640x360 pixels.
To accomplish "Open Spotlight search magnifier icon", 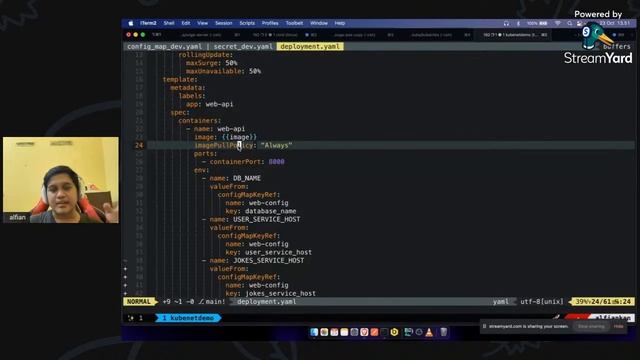I will [x=569, y=23].
